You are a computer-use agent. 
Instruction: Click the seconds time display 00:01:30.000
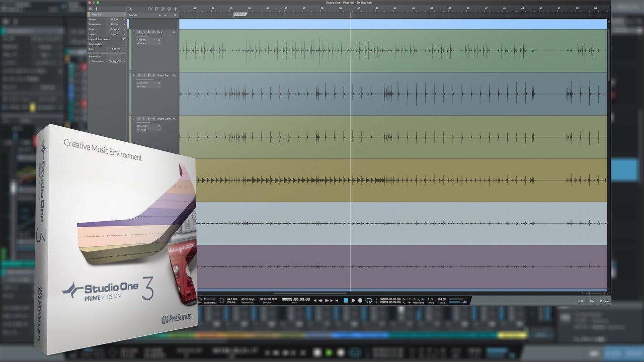point(268,299)
